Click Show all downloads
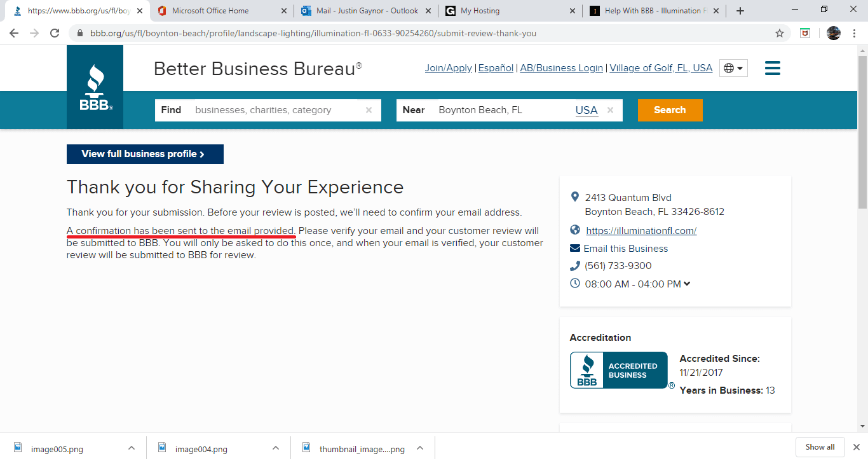 [x=820, y=447]
